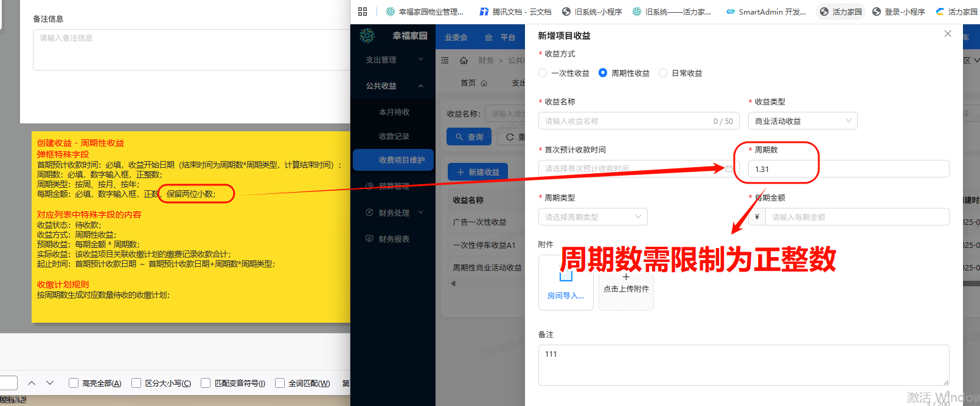This screenshot has height=406, width=980.
Task: Click the 查询 search button
Action: 469,137
